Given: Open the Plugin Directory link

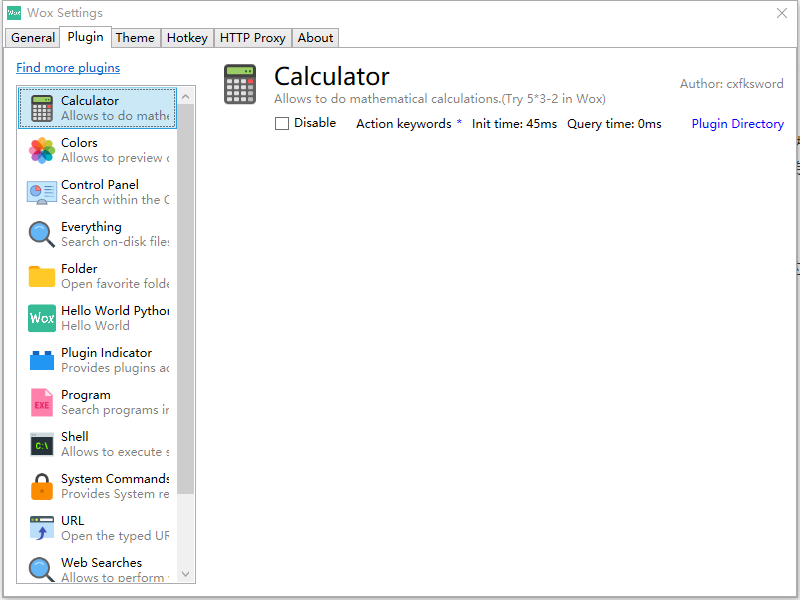Looking at the screenshot, I should (x=737, y=124).
